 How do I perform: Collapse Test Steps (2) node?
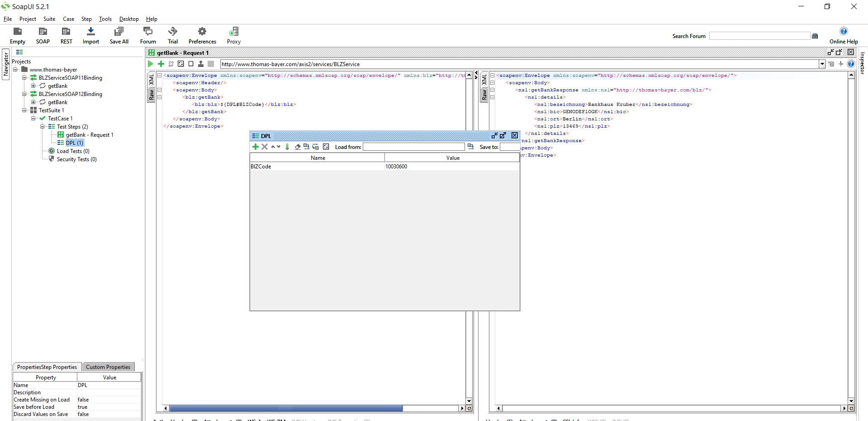pos(43,127)
